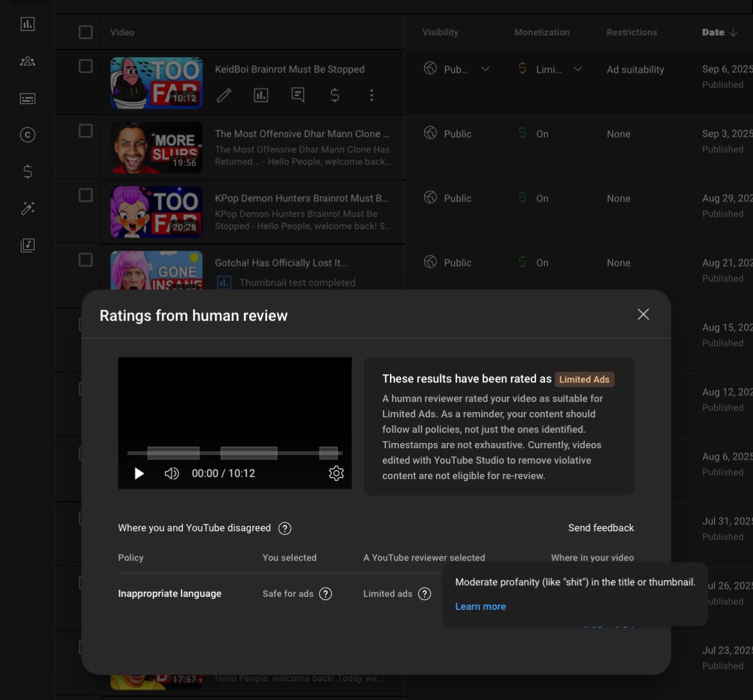Follow the Learn more link in tooltip
This screenshot has width=753, height=700.
(480, 607)
